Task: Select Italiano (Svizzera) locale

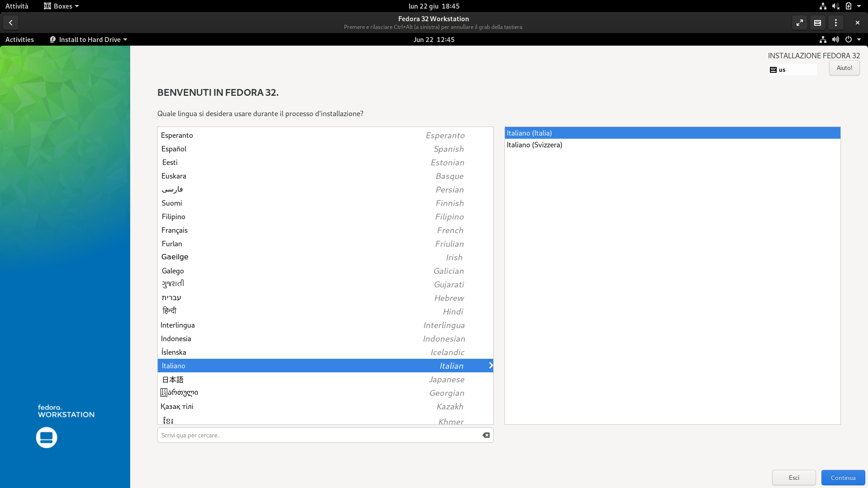Action: coord(534,145)
